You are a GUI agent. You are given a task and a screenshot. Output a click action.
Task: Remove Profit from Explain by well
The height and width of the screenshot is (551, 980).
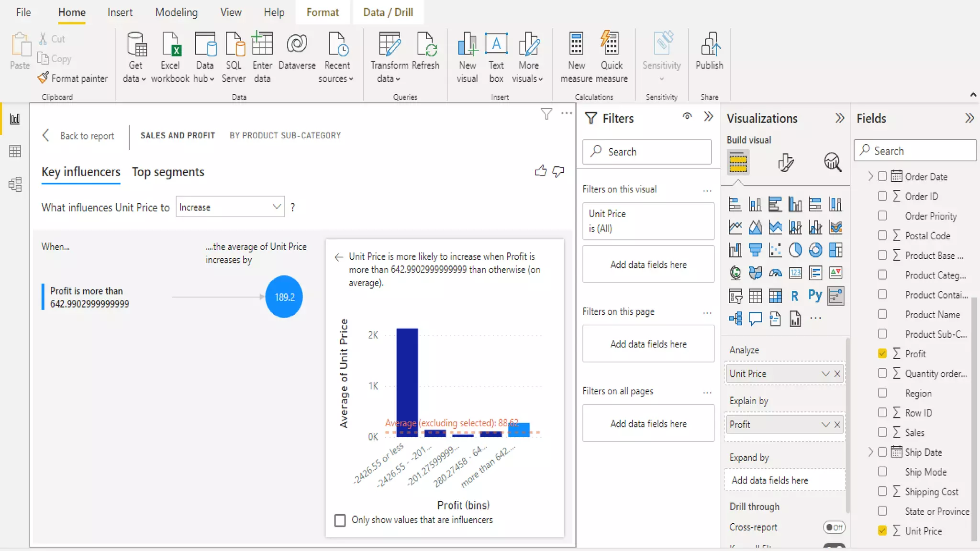837,425
